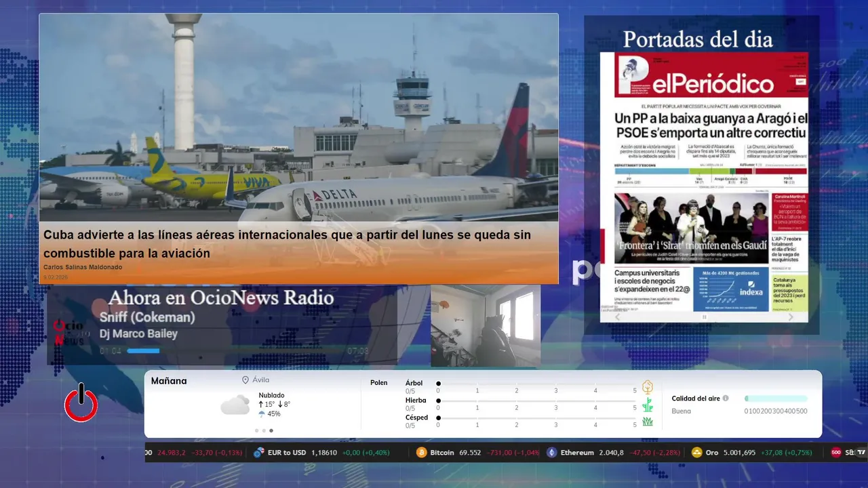Click the elapsed time '01:04'

pyautogui.click(x=111, y=351)
